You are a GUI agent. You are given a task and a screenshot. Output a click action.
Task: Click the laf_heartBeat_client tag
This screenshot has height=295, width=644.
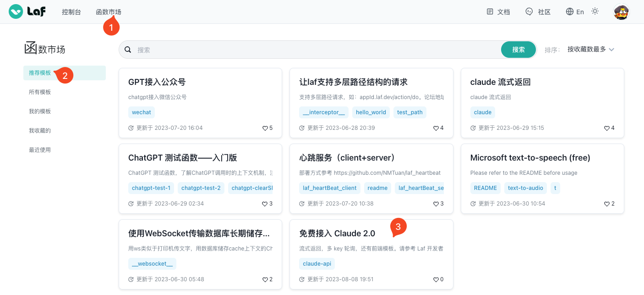coord(330,188)
